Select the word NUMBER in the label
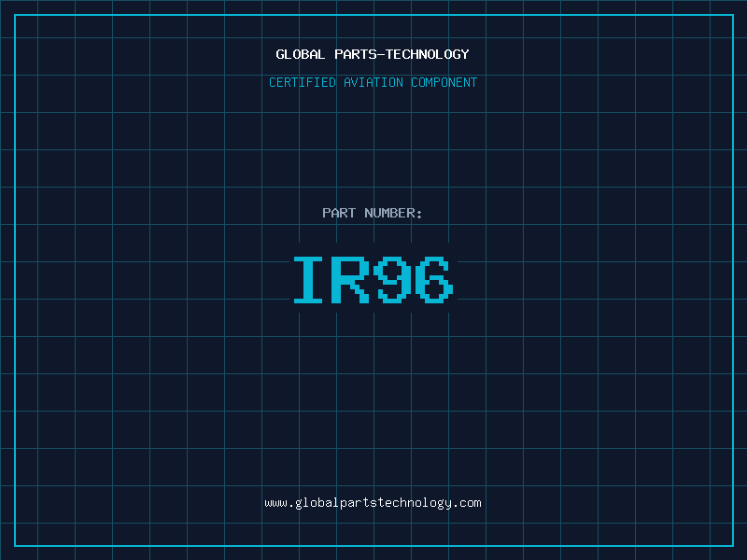747x560 pixels. click(389, 214)
